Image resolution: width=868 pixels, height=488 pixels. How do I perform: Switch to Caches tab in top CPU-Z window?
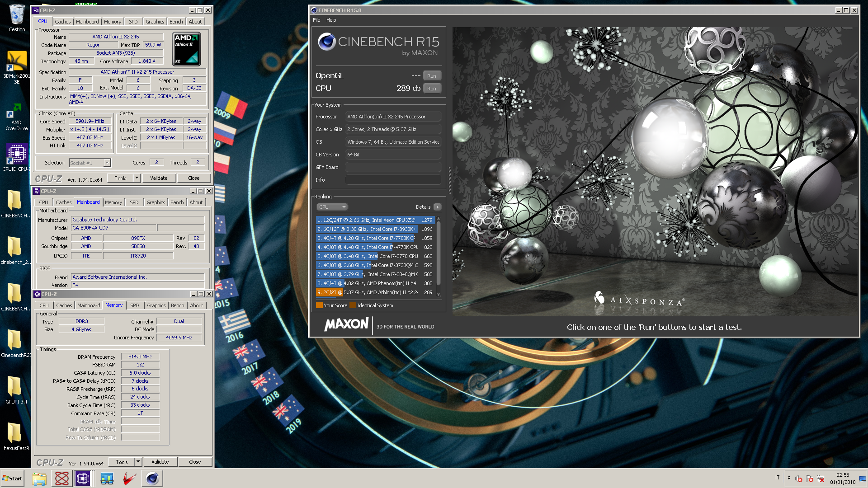(63, 22)
